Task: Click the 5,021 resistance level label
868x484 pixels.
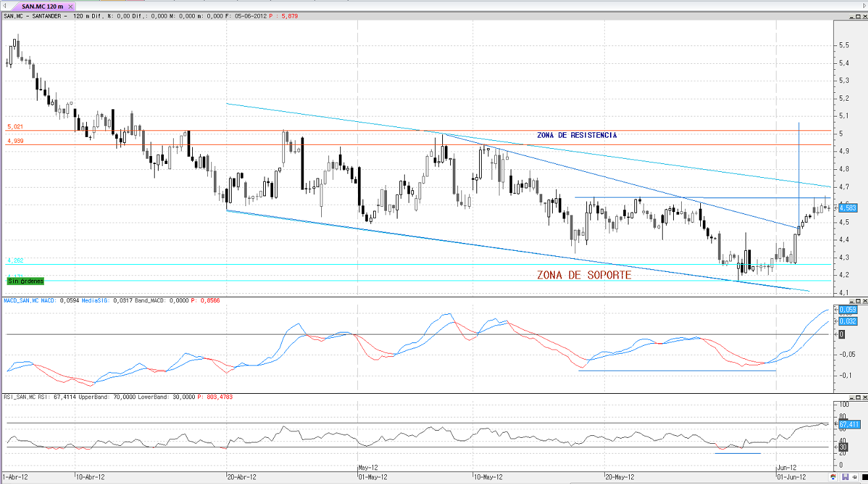Action: (15, 126)
